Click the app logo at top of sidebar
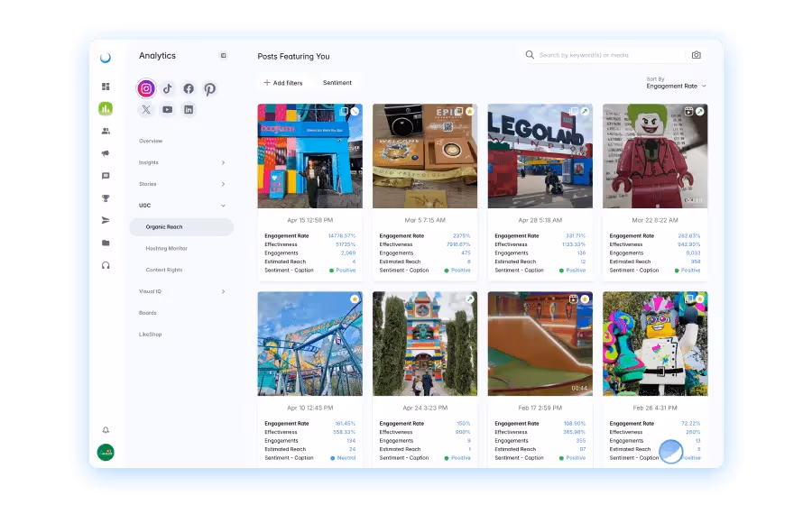 pyautogui.click(x=106, y=58)
